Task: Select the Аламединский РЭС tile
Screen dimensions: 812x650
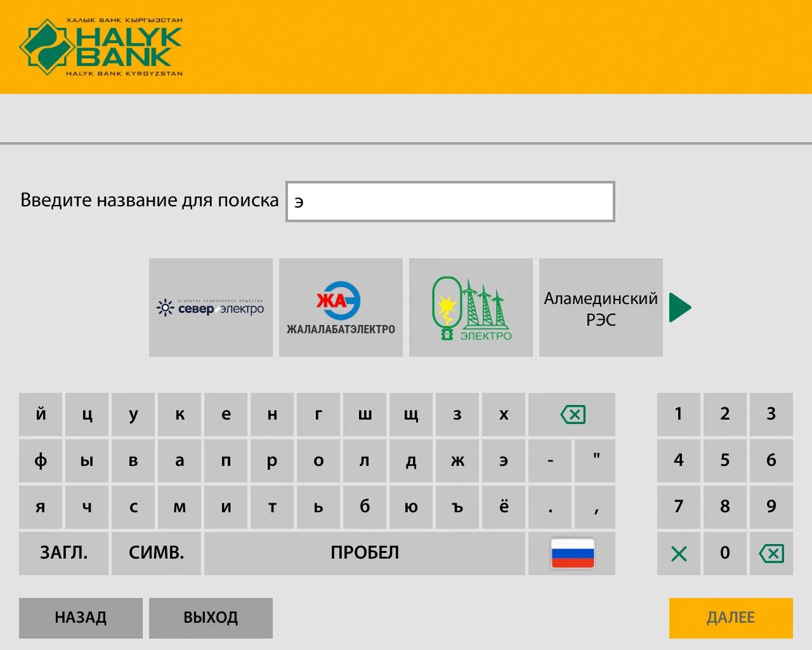Action: point(601,307)
